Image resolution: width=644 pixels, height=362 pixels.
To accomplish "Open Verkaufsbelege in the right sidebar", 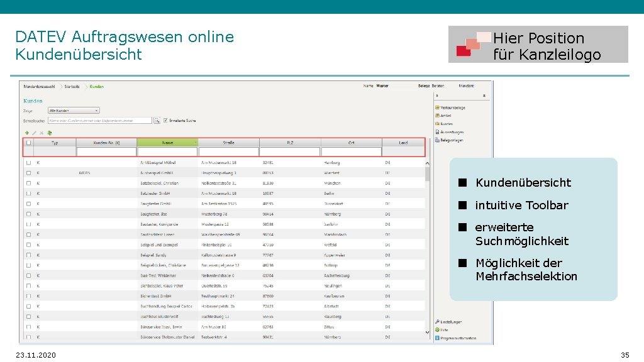I will (x=453, y=107).
